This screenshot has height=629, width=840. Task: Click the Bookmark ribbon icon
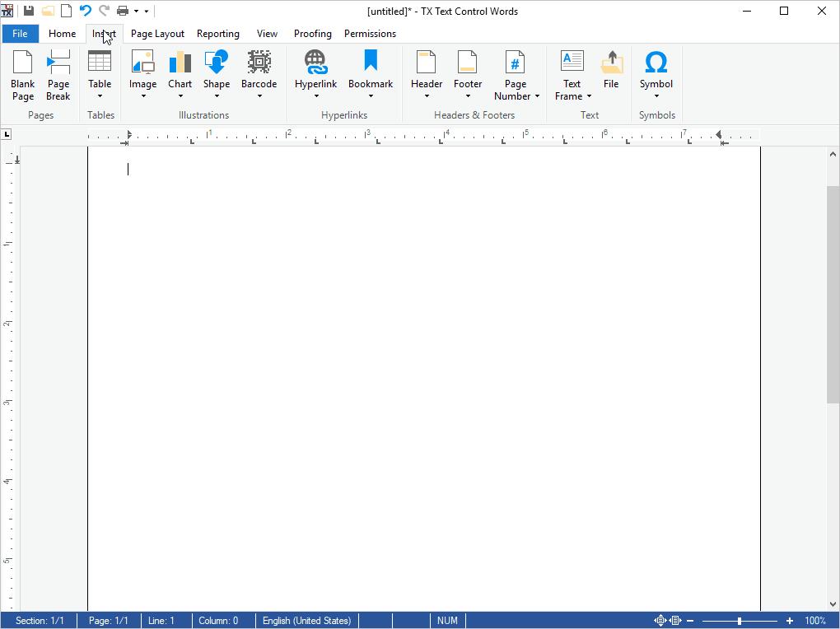(x=371, y=63)
